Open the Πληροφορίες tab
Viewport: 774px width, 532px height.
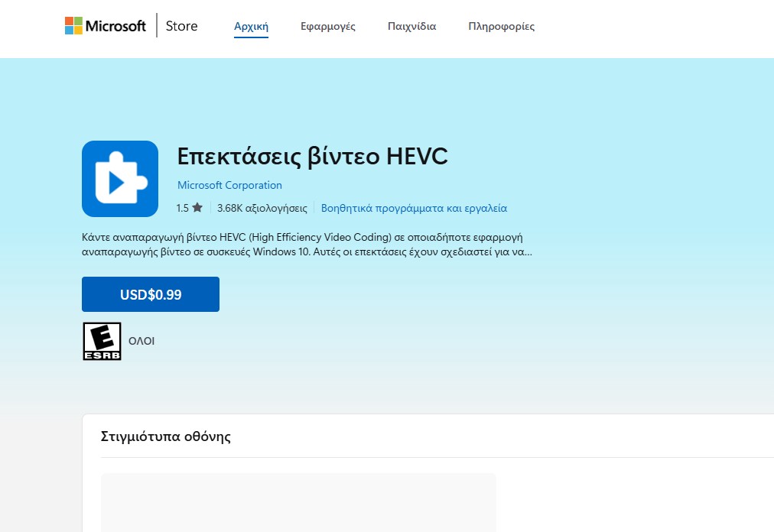pyautogui.click(x=502, y=26)
